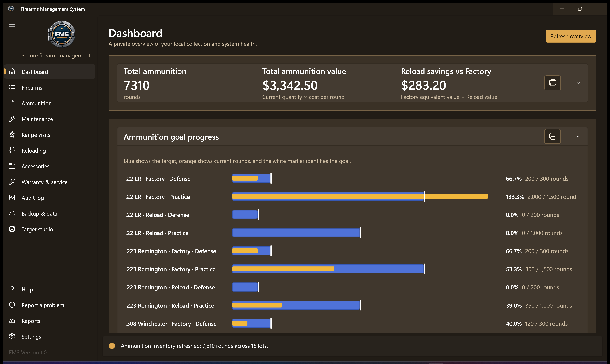Open Range visits from sidebar

pos(50,135)
